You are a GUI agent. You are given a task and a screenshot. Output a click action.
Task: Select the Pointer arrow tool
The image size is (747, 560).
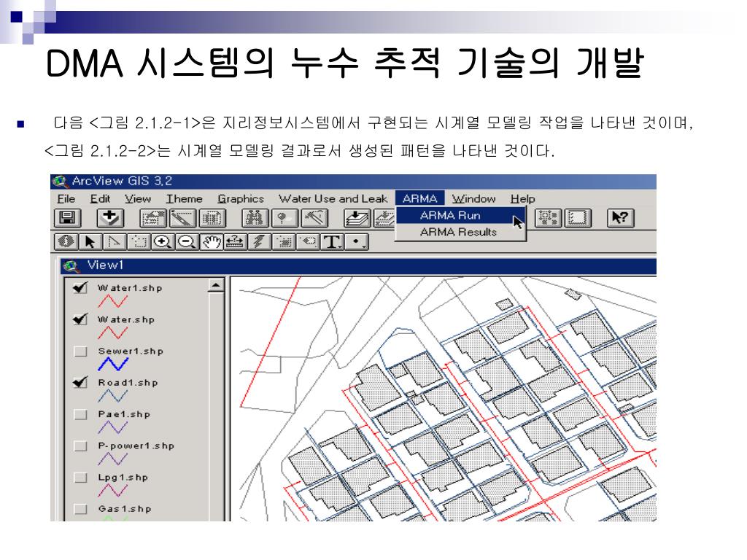coord(90,242)
